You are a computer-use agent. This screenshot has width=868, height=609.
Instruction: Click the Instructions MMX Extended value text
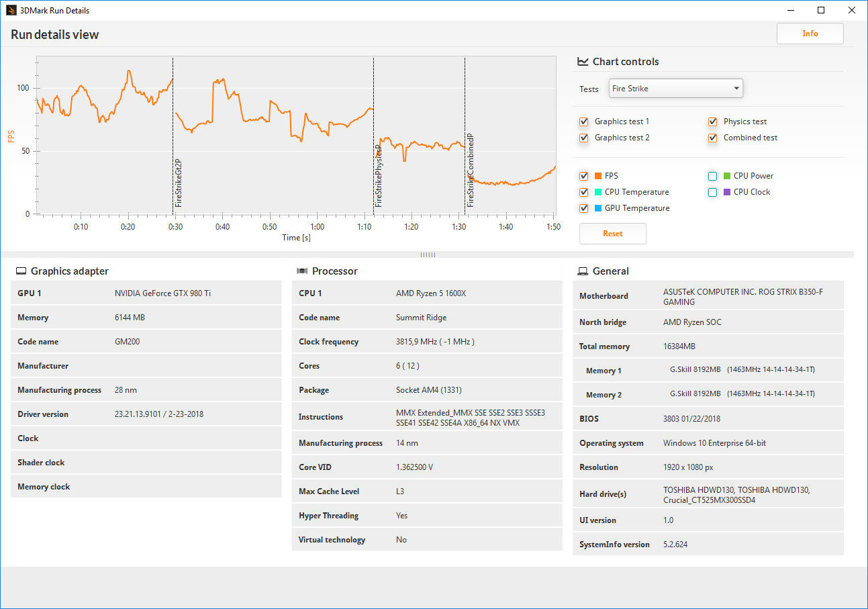pos(471,418)
